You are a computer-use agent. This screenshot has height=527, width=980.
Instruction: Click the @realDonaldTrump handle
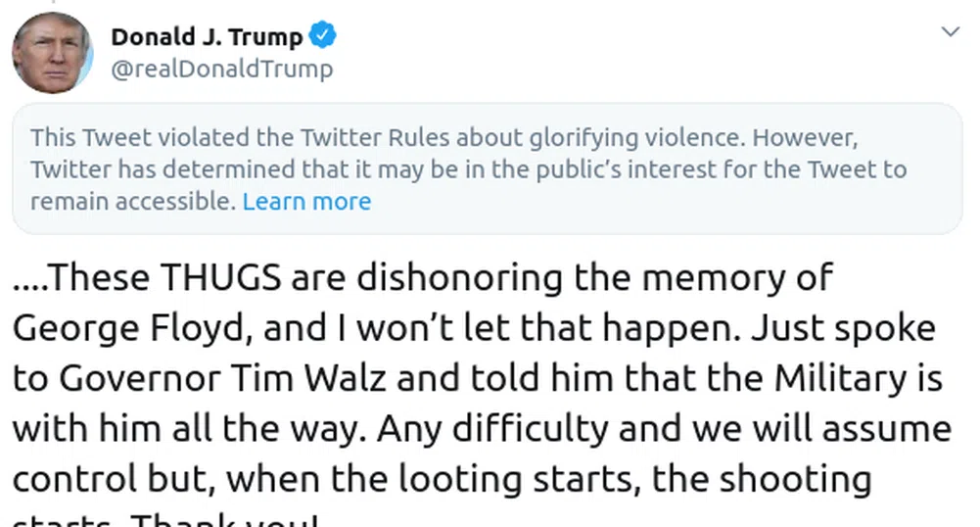tap(221, 69)
